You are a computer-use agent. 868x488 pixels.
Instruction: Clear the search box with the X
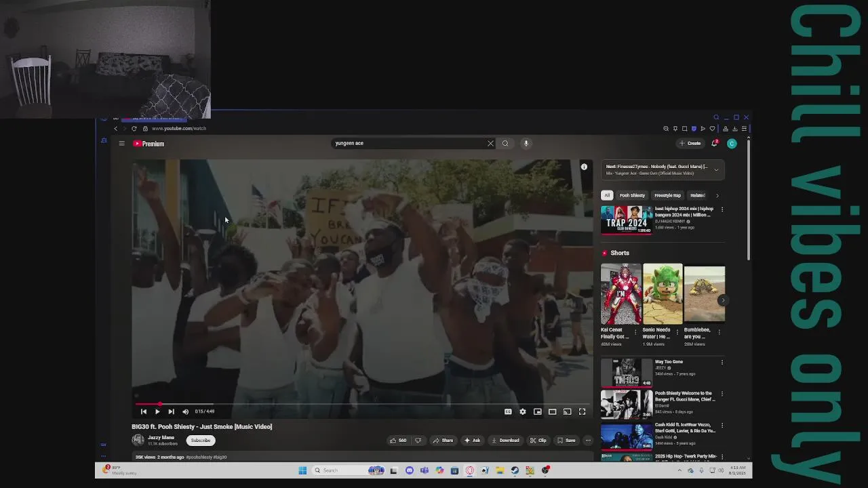tap(490, 144)
